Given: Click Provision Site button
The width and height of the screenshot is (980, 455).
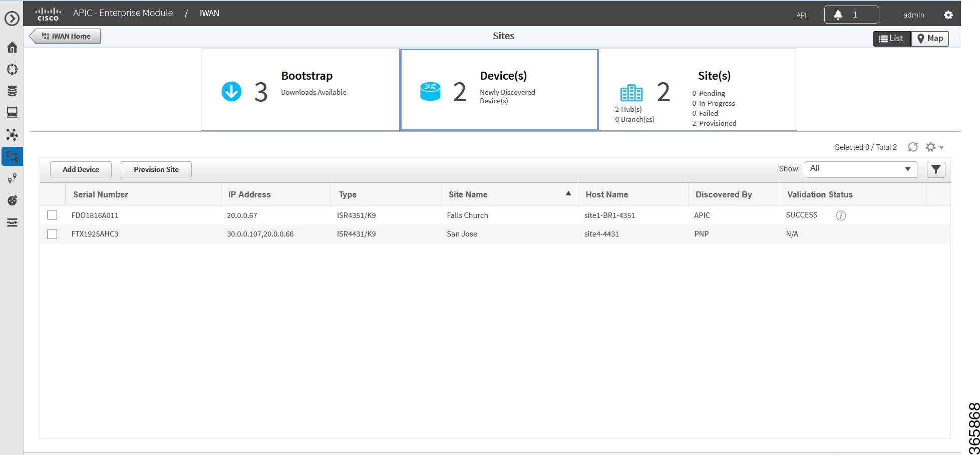Looking at the screenshot, I should 156,169.
